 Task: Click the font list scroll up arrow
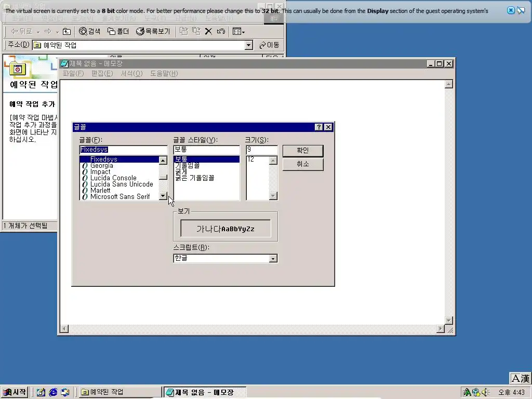pyautogui.click(x=163, y=160)
